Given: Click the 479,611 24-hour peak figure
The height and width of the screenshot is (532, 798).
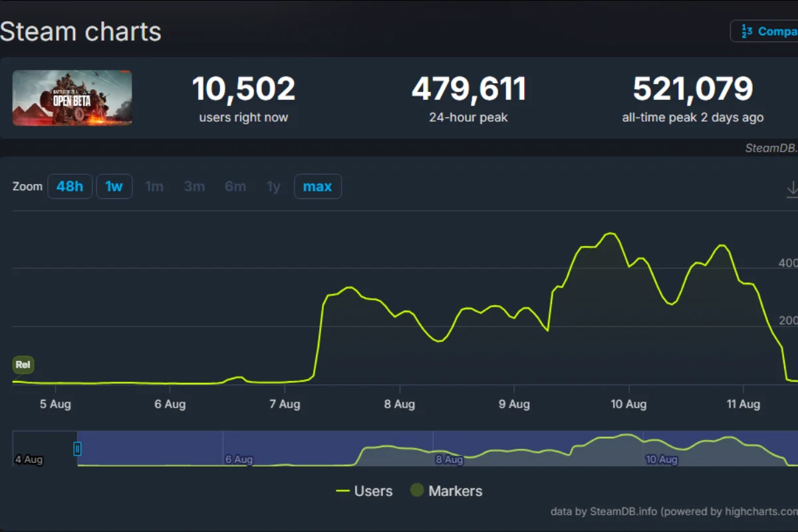Looking at the screenshot, I should point(469,89).
